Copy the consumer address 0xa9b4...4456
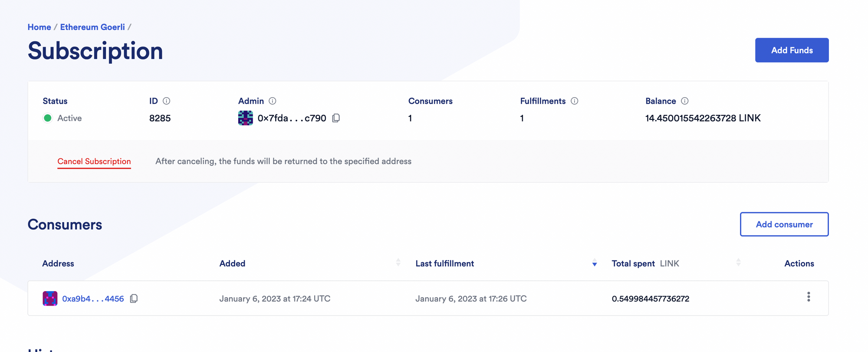The height and width of the screenshot is (352, 868). point(134,299)
